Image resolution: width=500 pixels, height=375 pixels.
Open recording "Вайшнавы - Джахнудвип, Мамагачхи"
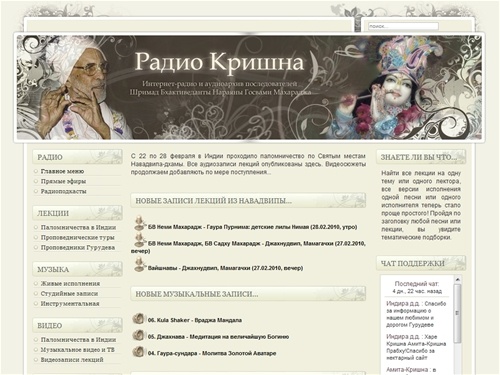(x=225, y=268)
